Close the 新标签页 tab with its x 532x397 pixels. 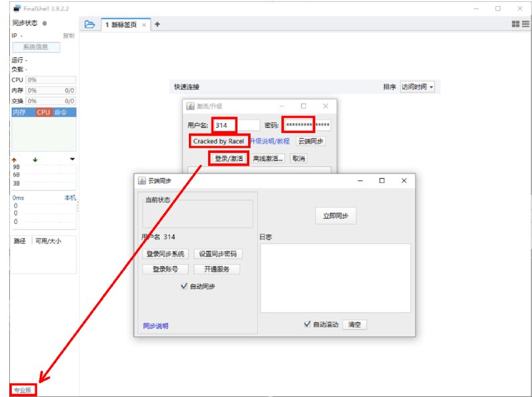pos(144,25)
